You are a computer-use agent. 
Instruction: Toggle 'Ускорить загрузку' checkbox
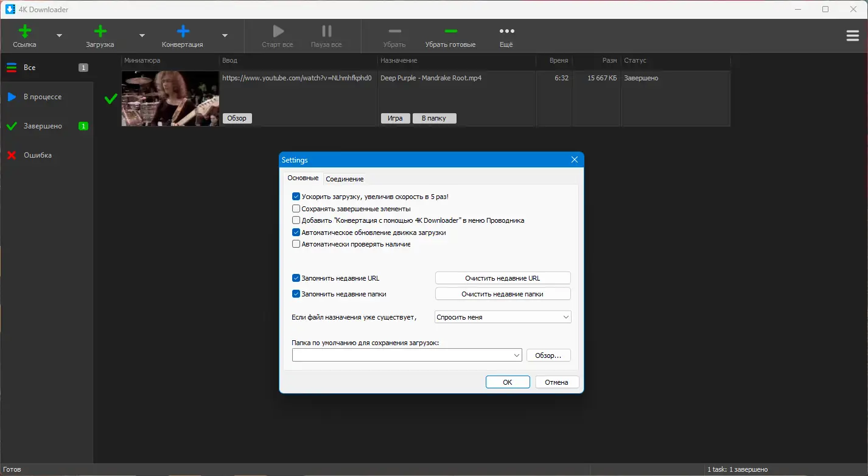(296, 197)
